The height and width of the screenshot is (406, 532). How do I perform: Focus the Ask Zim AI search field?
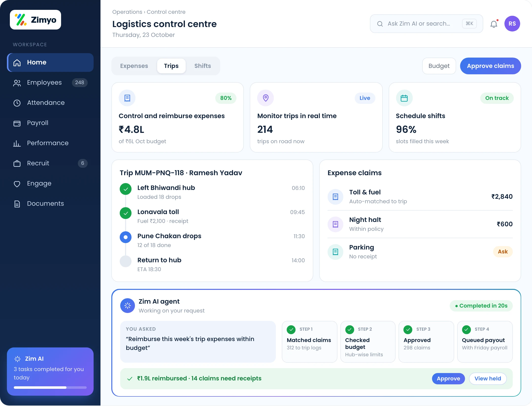426,24
